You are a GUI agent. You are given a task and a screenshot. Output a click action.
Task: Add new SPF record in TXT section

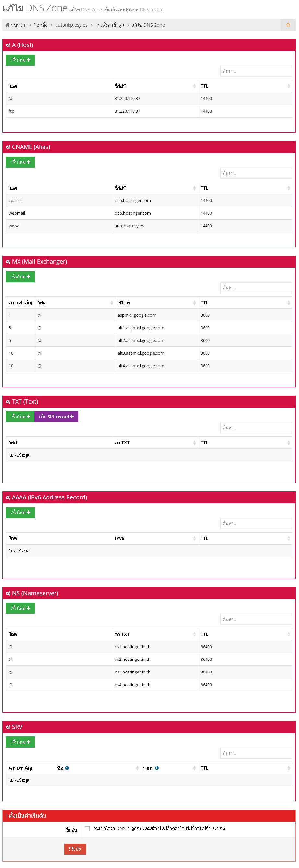point(56,417)
